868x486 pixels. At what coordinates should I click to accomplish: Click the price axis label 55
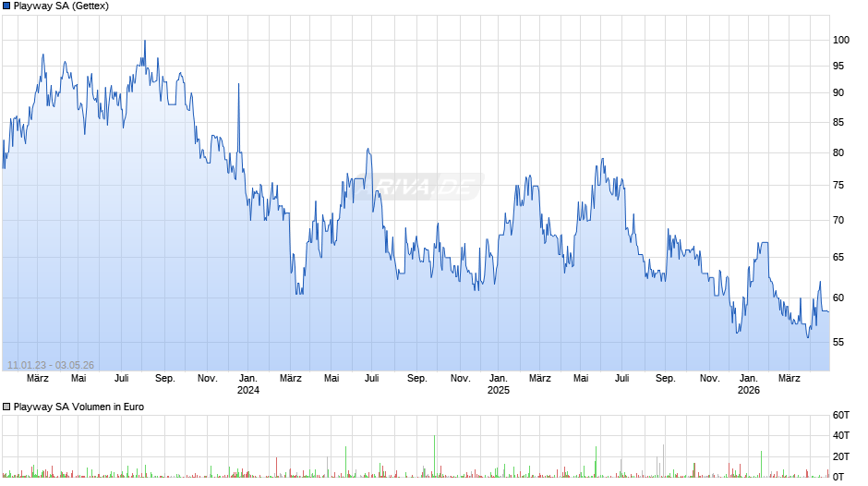click(838, 343)
